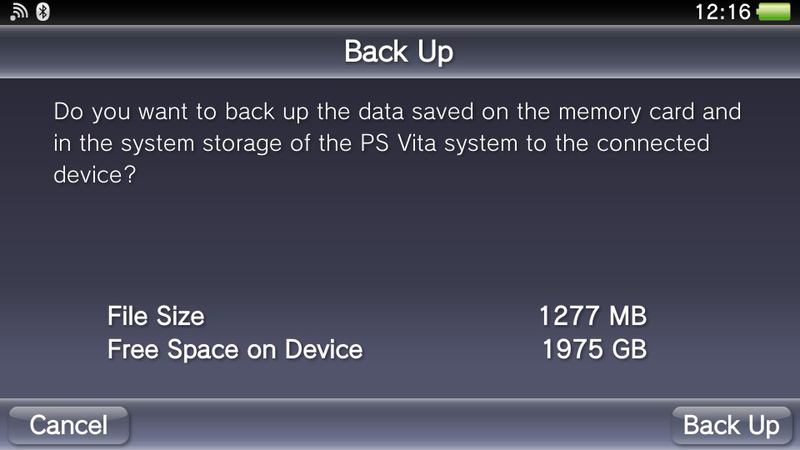
Task: Tap the green battery indicator icon
Action: pos(774,12)
